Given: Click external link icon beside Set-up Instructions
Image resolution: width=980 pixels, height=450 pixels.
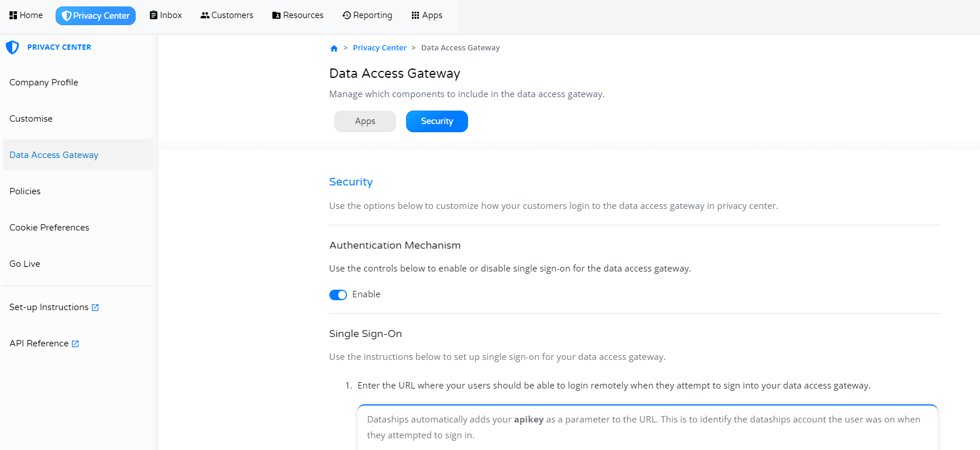Looking at the screenshot, I should (95, 308).
